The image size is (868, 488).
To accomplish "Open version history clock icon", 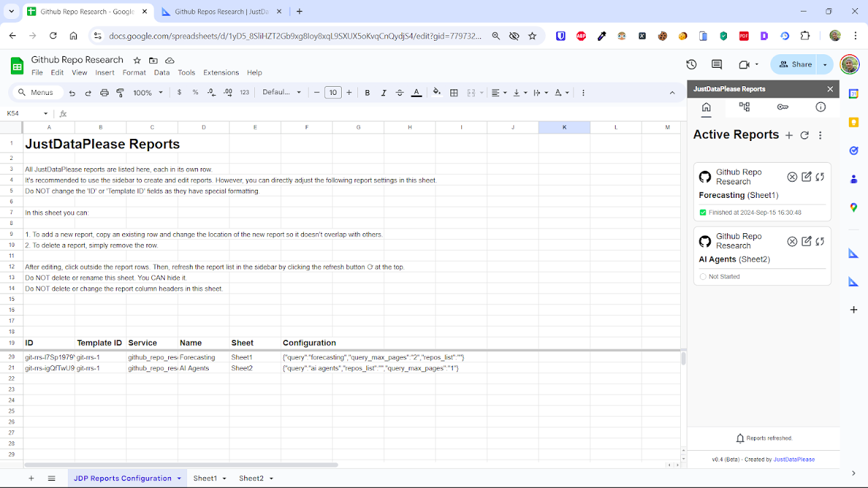I will [x=691, y=64].
